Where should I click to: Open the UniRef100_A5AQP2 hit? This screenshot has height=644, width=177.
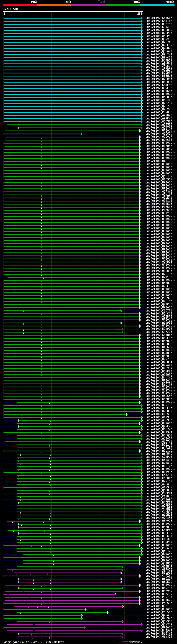click(159, 82)
